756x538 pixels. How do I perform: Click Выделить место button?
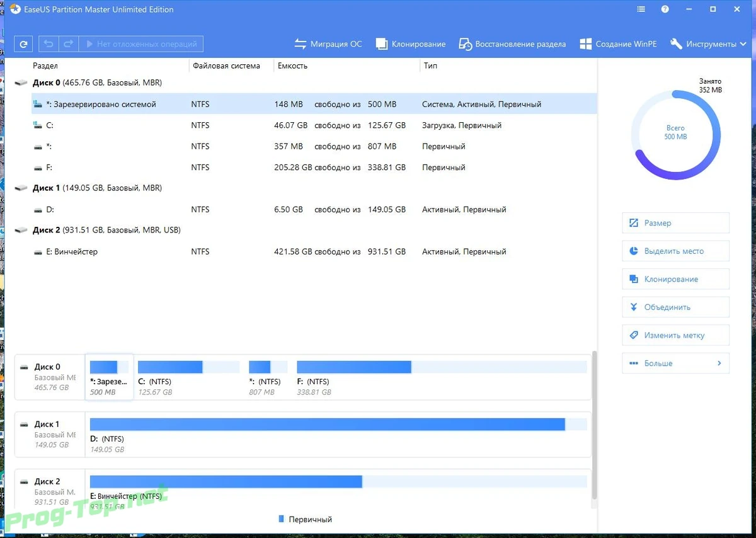click(x=675, y=251)
